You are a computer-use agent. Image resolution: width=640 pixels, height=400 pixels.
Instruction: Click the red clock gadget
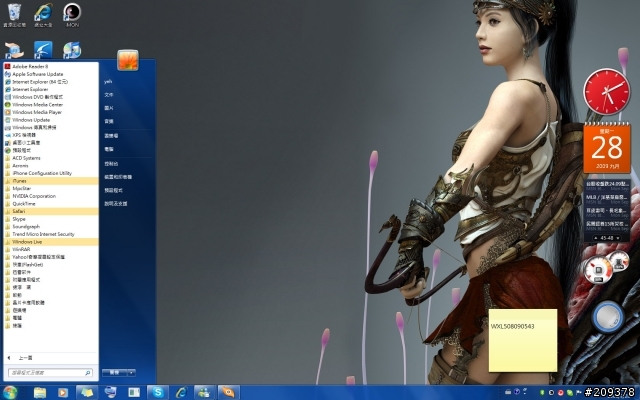[x=607, y=92]
